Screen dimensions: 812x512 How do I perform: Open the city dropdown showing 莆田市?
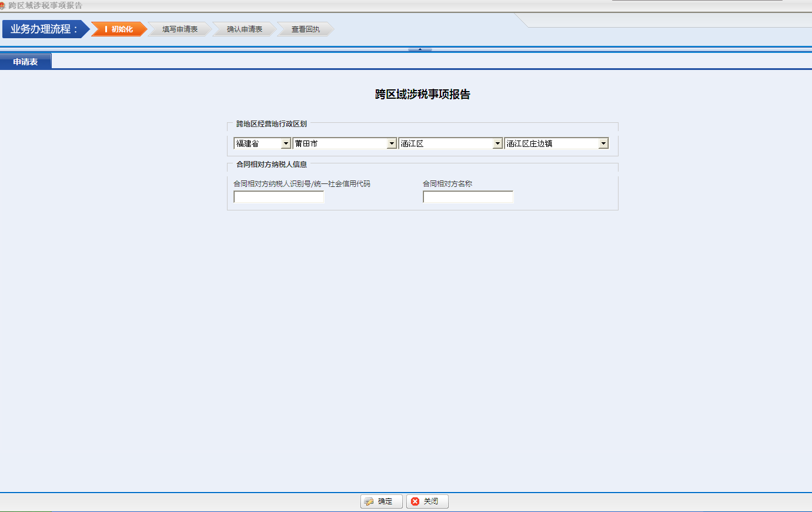345,143
